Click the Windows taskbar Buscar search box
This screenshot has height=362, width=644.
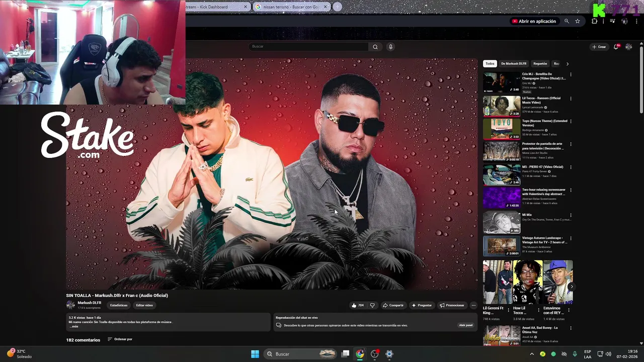[x=300, y=354]
